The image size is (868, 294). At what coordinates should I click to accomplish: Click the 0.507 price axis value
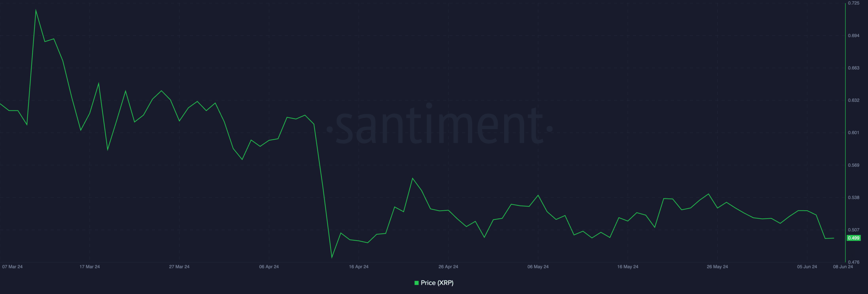point(854,230)
